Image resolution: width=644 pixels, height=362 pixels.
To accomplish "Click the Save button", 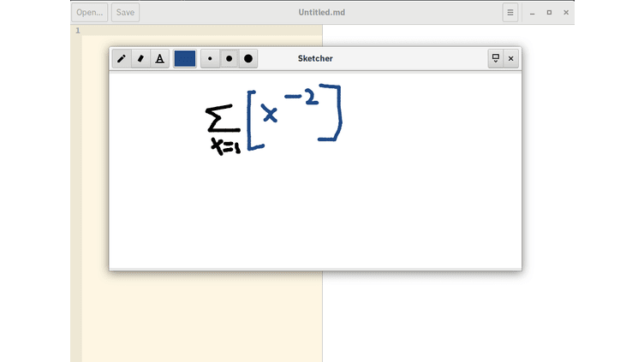I will [125, 12].
